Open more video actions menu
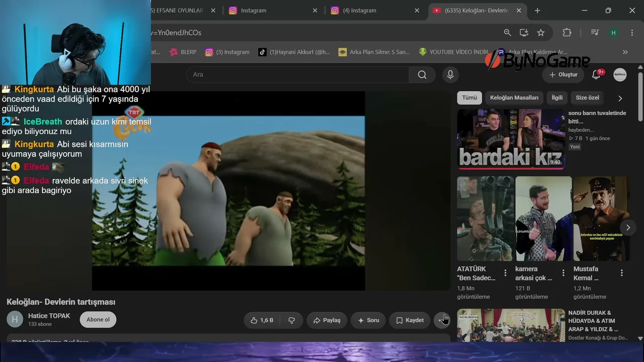Viewport: 644px width, 362px height. tap(442, 320)
